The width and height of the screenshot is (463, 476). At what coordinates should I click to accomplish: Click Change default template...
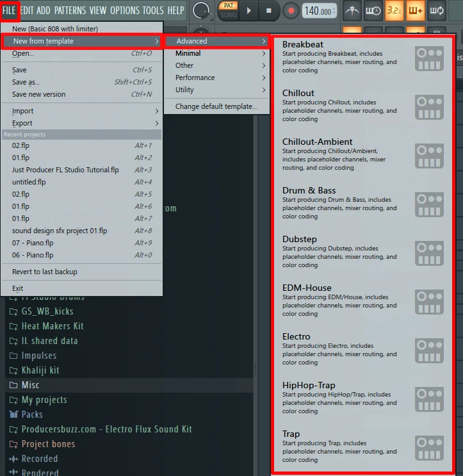point(217,106)
